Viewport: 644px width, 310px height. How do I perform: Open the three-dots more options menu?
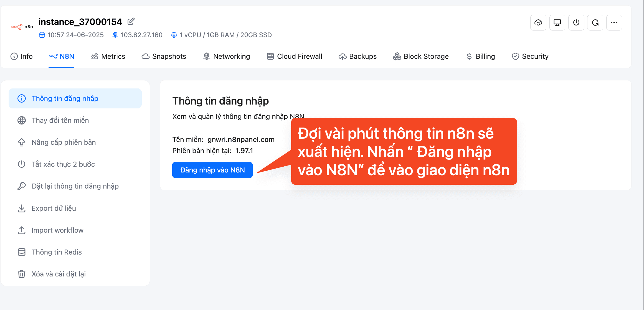(x=614, y=23)
